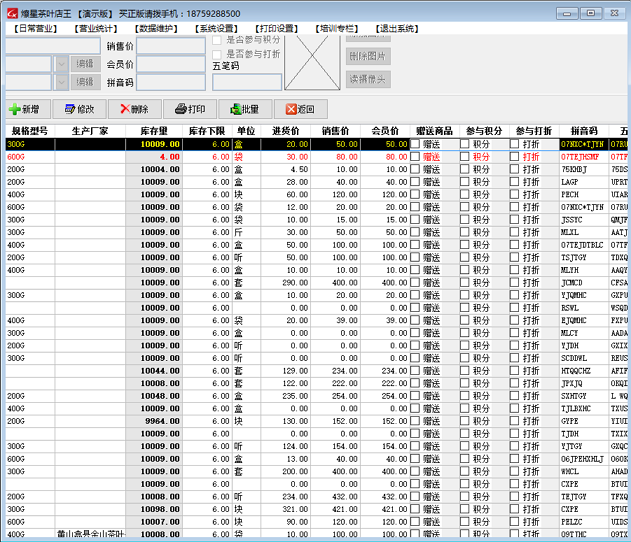Open the 日常营业 menu
This screenshot has height=542, width=631.
click(x=35, y=29)
